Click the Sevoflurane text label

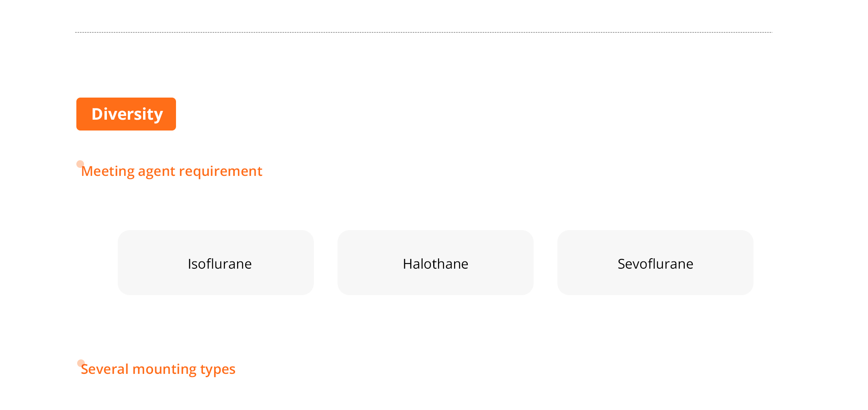[x=655, y=264]
